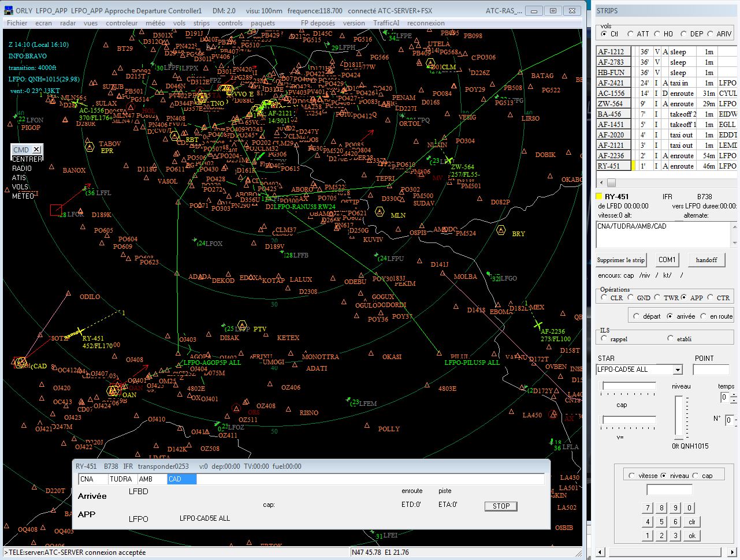Click the STOP button in flight panel
This screenshot has width=740, height=560.
[x=501, y=506]
